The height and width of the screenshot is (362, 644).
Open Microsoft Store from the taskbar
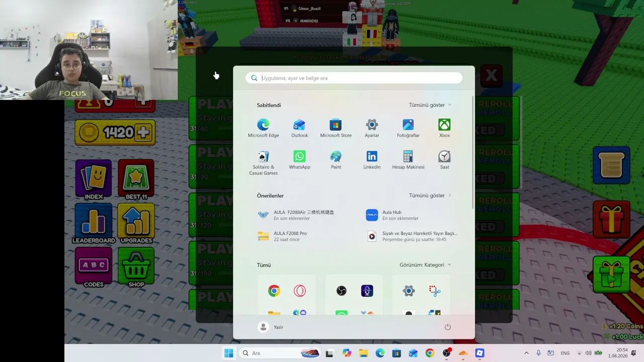(396, 353)
